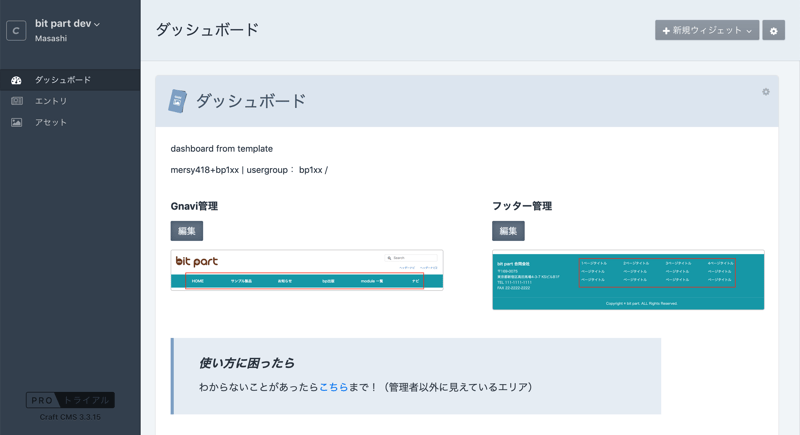800x435 pixels.
Task: Click the small widget settings gear
Action: point(766,92)
